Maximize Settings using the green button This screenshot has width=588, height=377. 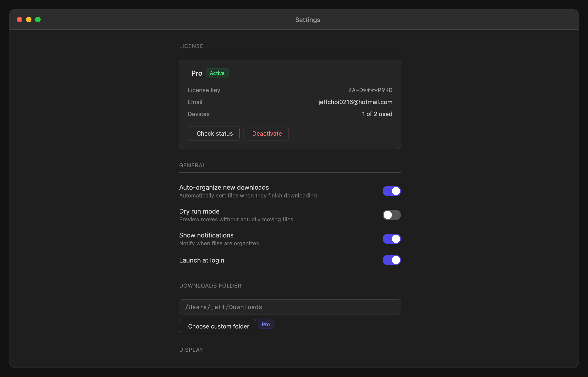[38, 20]
